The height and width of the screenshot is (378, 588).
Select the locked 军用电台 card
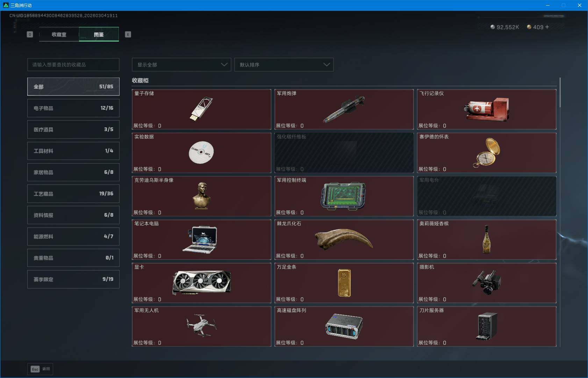tap(487, 196)
